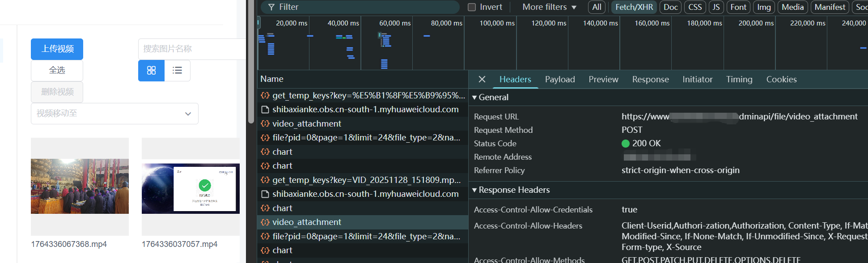Close the request details panel
This screenshot has height=263, width=868.
[482, 79]
